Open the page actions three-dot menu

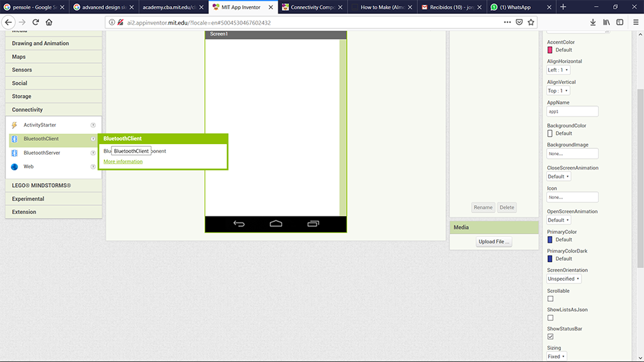[507, 22]
